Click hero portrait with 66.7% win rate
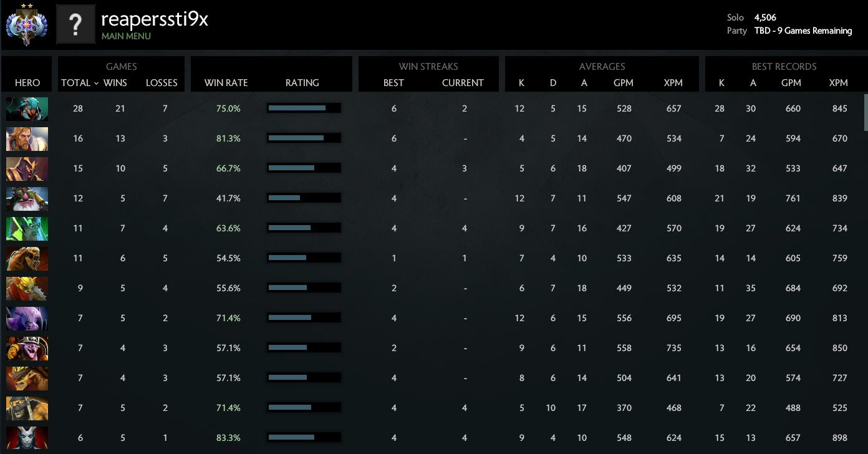The width and height of the screenshot is (868, 454). coord(27,168)
